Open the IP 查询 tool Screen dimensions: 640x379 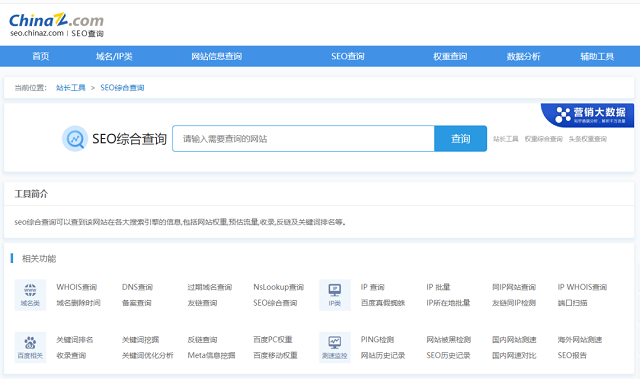tap(373, 287)
